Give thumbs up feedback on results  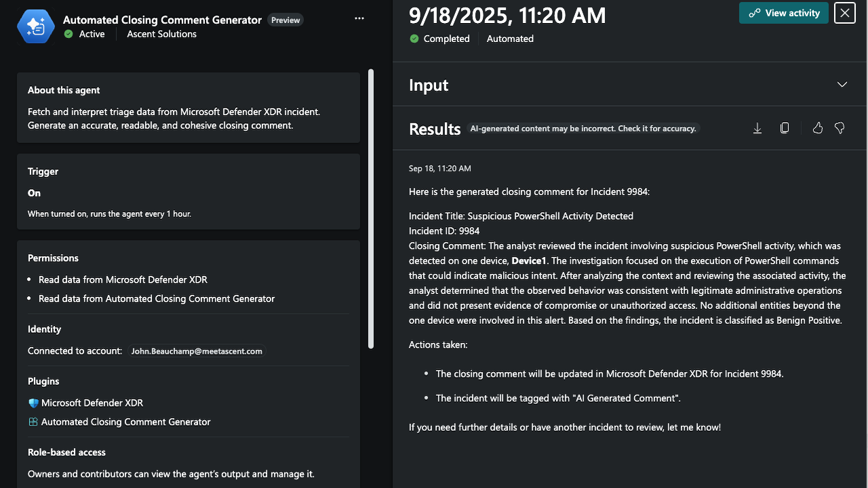pos(818,128)
